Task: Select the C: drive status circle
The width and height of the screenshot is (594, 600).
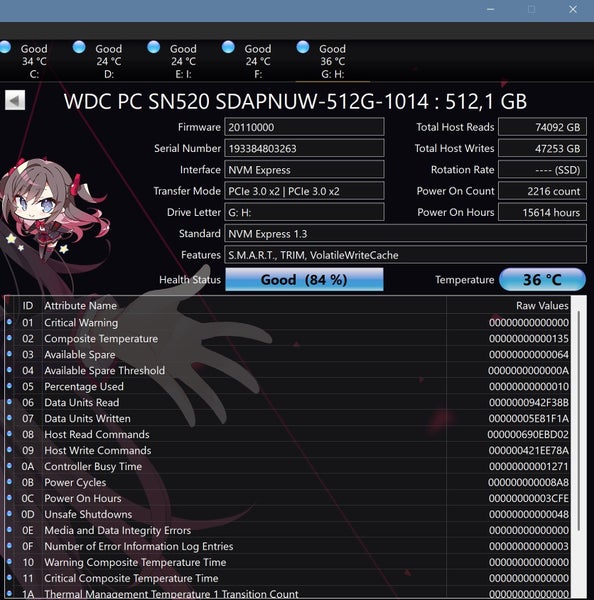Action: click(5, 47)
